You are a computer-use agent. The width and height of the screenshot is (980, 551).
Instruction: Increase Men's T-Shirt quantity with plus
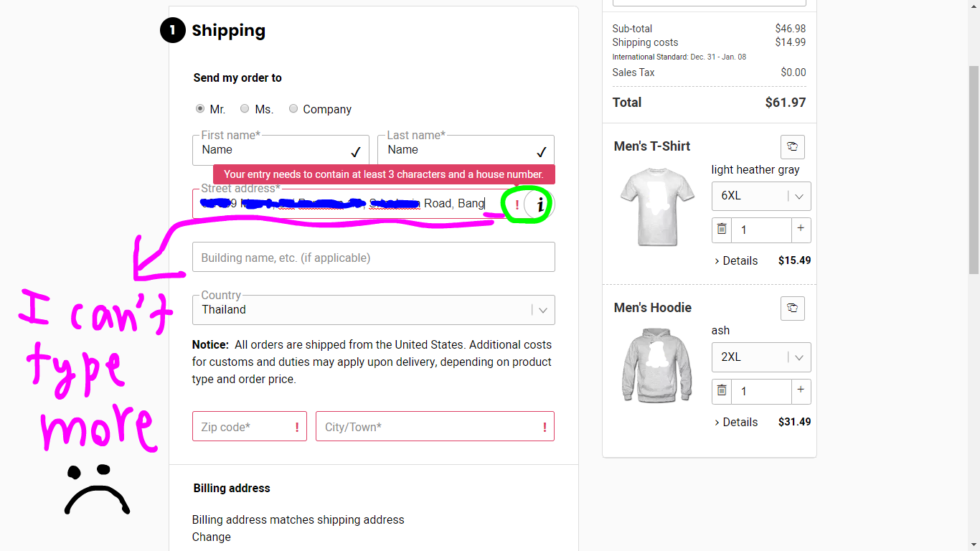point(801,230)
